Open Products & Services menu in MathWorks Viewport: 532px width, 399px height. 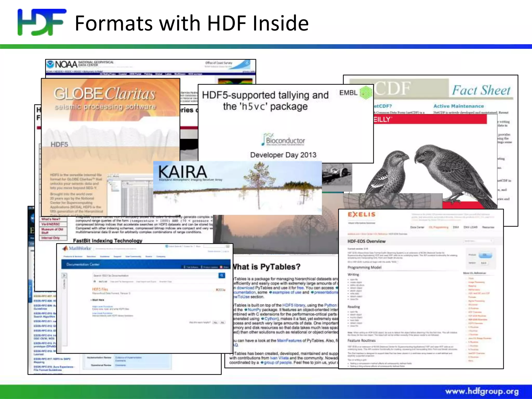(73, 256)
